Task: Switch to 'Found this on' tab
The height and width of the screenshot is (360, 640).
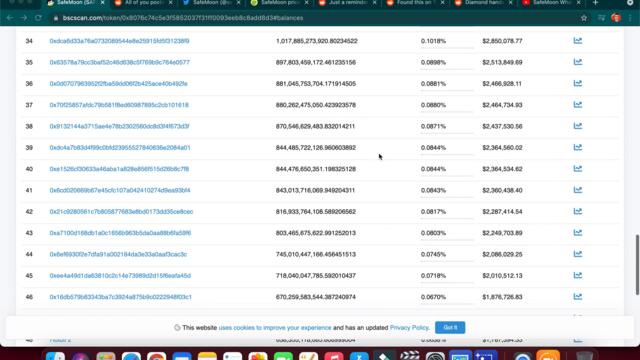Action: click(x=415, y=3)
